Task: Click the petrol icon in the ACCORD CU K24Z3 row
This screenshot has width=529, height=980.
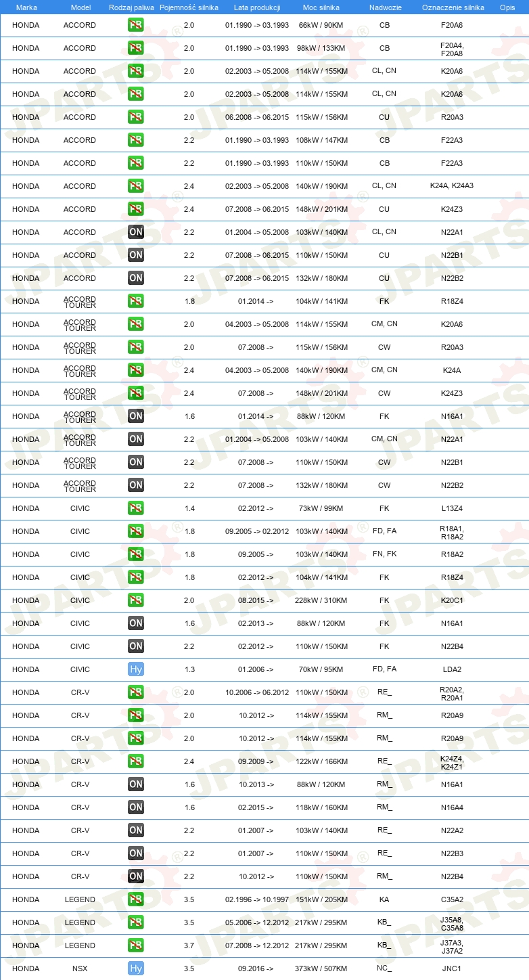Action: [136, 209]
